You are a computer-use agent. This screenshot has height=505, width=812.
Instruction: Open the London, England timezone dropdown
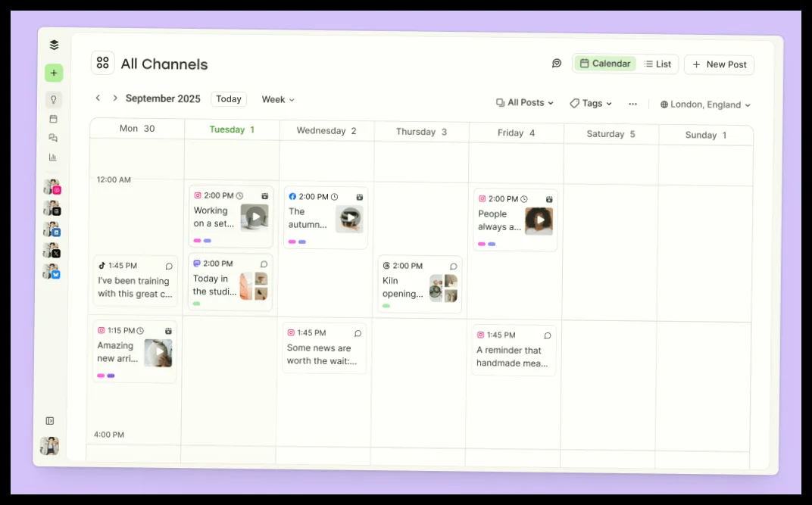[705, 104]
